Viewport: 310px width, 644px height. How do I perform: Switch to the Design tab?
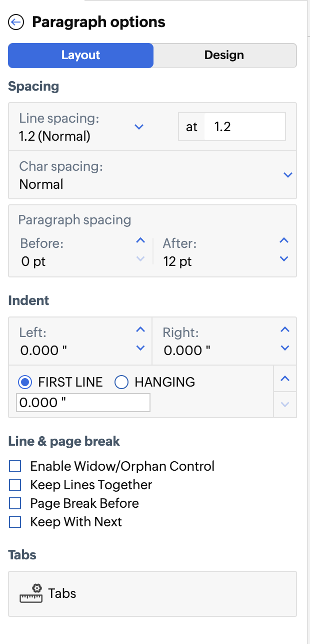[x=224, y=55]
